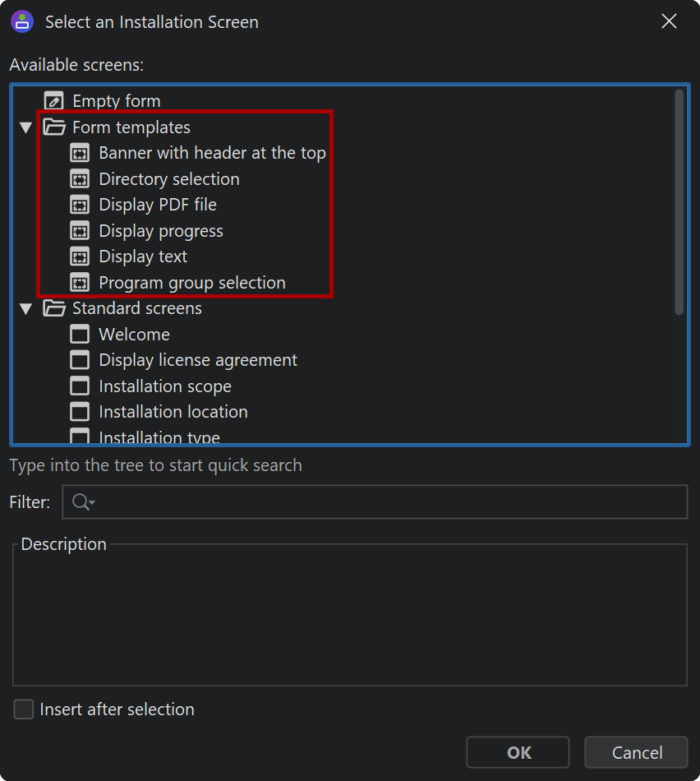Focus the Filter text field
Screen dimensions: 700x781
[x=375, y=501]
